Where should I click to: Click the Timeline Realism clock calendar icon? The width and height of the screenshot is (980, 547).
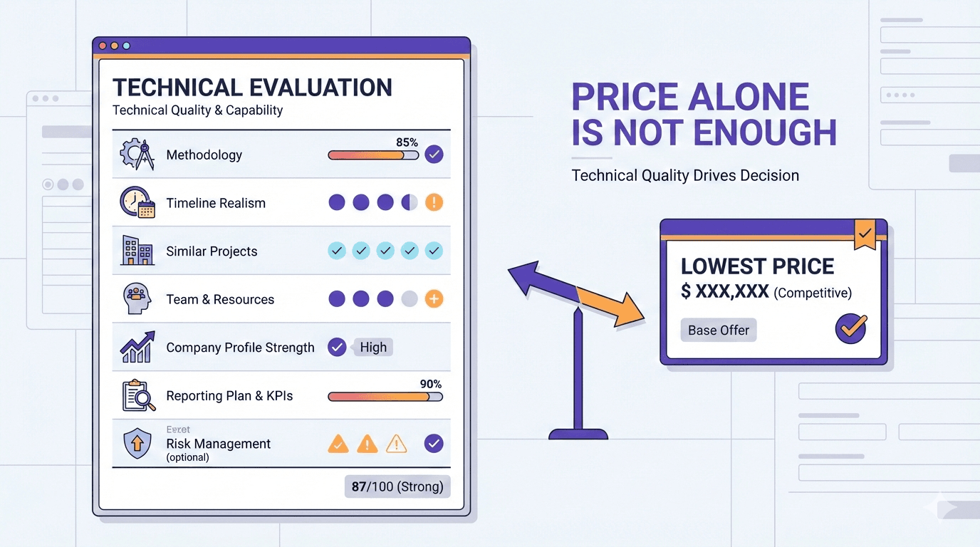point(137,202)
